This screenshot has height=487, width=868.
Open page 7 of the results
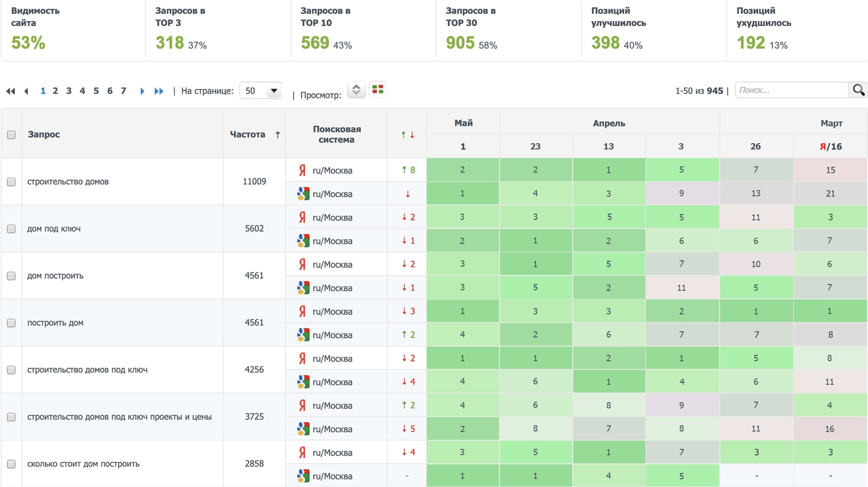click(x=123, y=91)
